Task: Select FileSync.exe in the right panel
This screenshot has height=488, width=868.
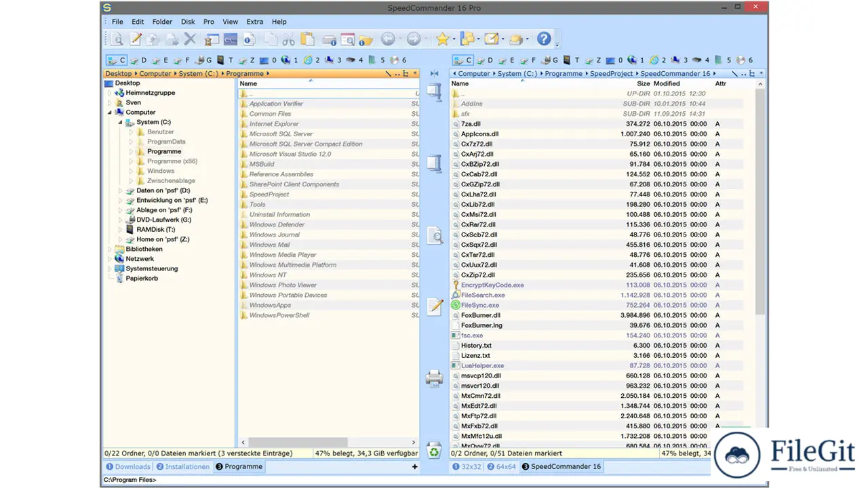Action: pyautogui.click(x=480, y=305)
